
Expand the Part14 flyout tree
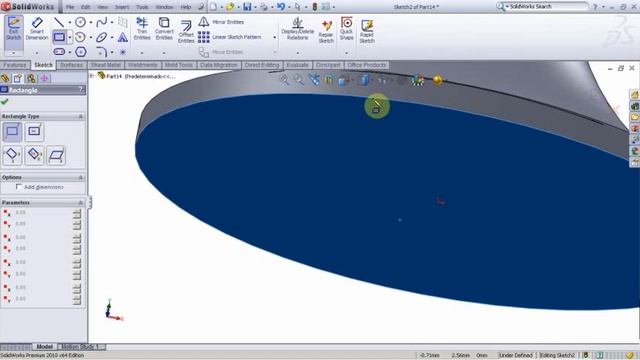tap(92, 76)
